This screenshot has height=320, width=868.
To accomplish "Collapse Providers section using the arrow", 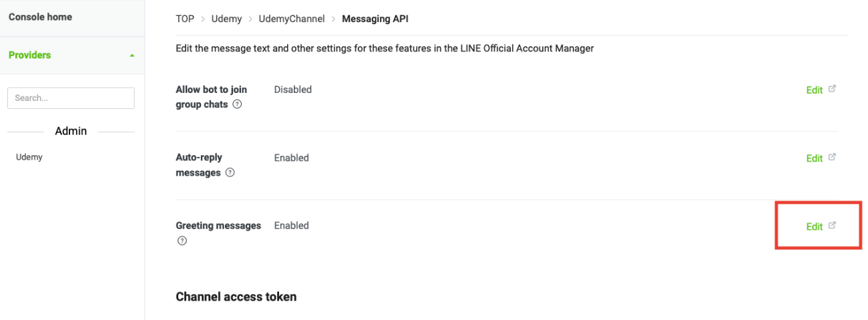I will (x=132, y=55).
